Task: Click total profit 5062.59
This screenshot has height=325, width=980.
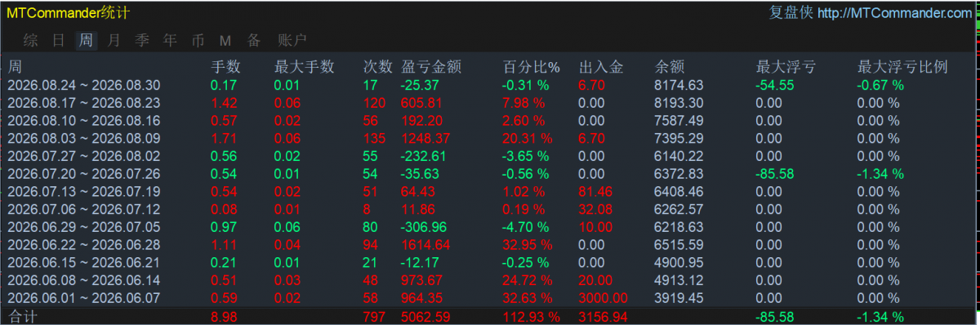Action: click(425, 317)
